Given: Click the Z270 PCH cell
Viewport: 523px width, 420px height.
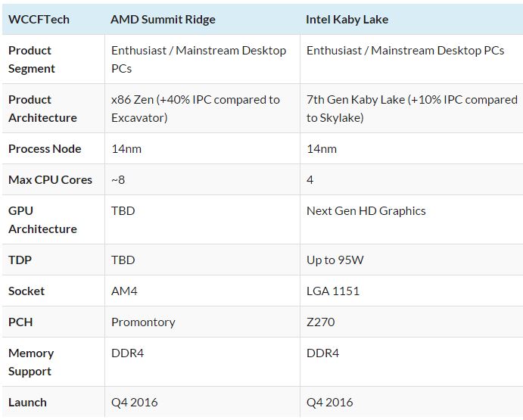Looking at the screenshot, I should coord(321,322).
